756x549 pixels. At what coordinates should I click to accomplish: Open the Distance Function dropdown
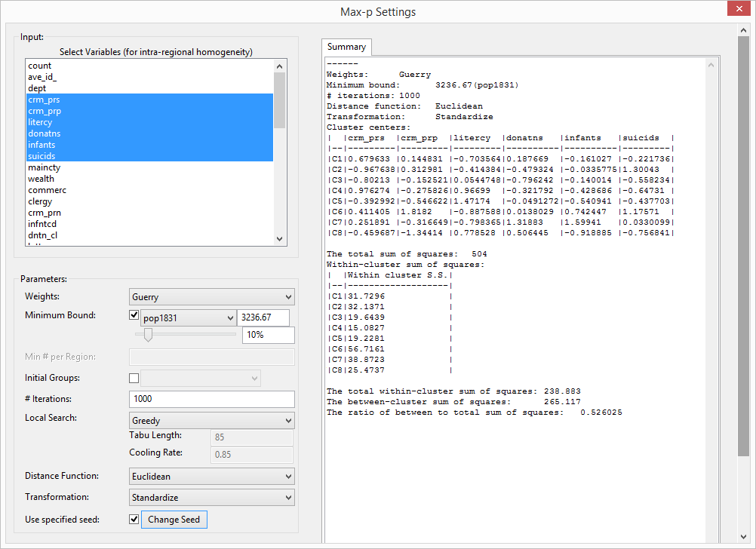211,476
